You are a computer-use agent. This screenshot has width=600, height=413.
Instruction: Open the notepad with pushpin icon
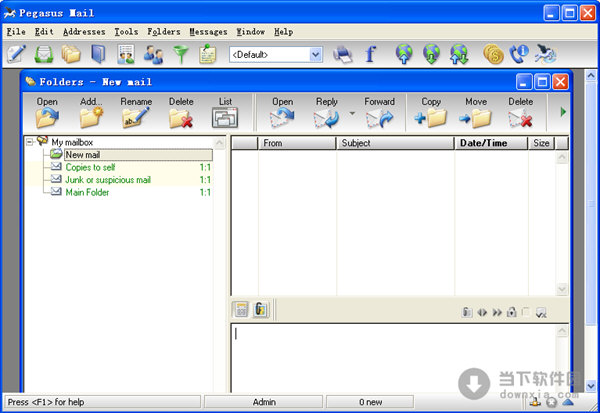208,54
